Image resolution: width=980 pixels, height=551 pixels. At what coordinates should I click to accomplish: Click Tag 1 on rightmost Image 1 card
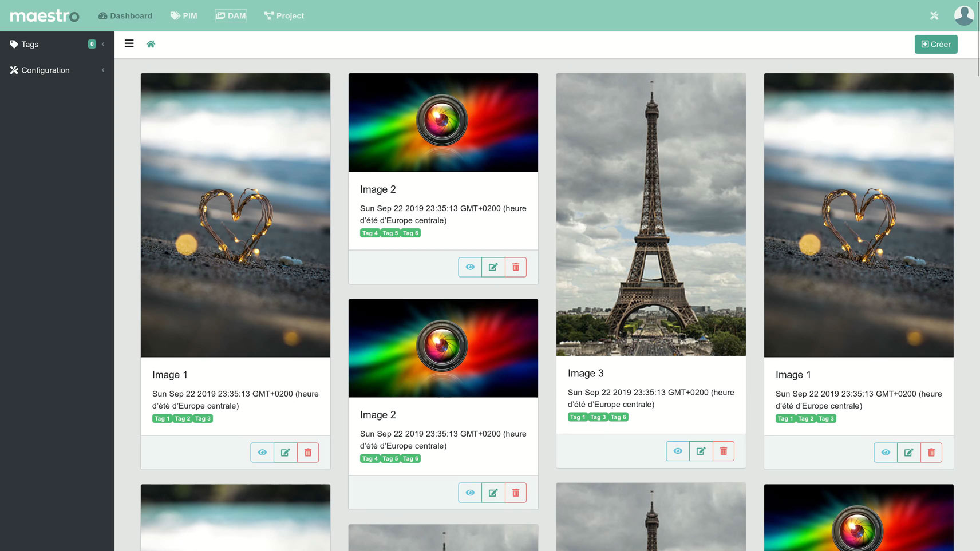click(x=785, y=418)
